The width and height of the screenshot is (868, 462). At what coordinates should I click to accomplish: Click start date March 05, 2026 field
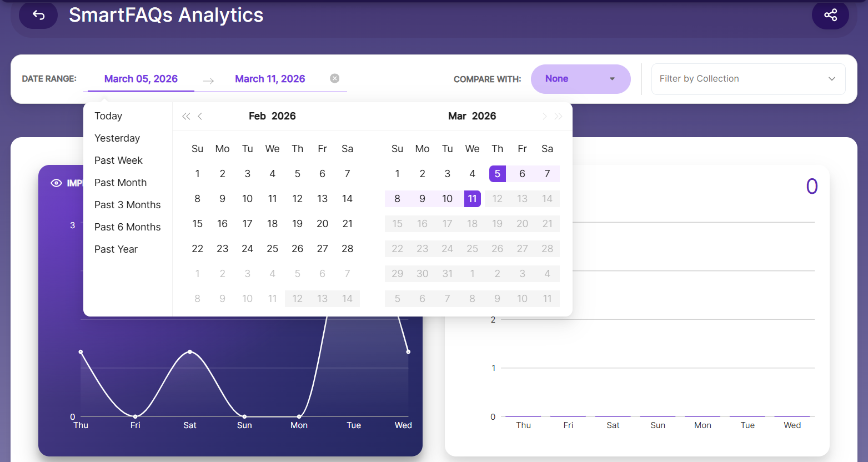pos(141,79)
